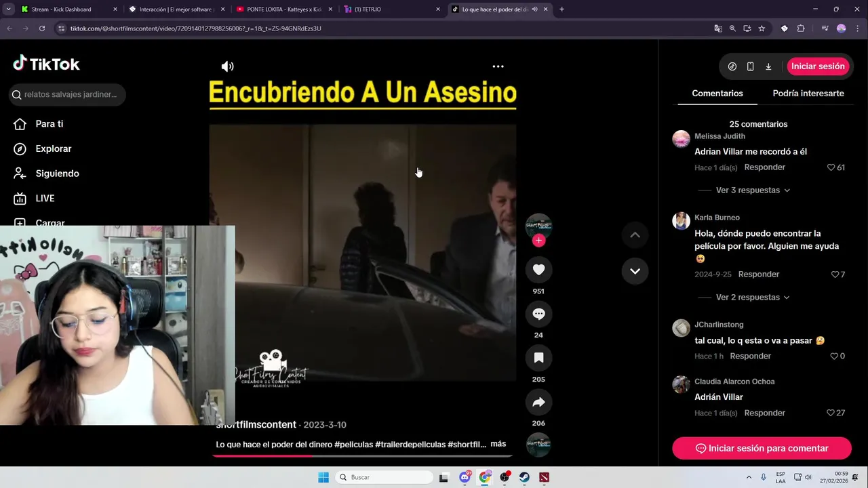Like Karla Burneo's comment heart
This screenshot has height=488, width=868.
coord(835,274)
